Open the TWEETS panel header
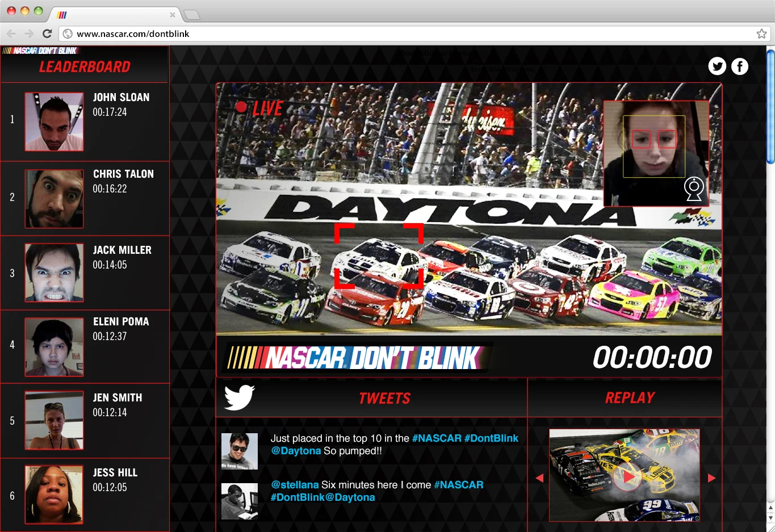 coord(372,398)
